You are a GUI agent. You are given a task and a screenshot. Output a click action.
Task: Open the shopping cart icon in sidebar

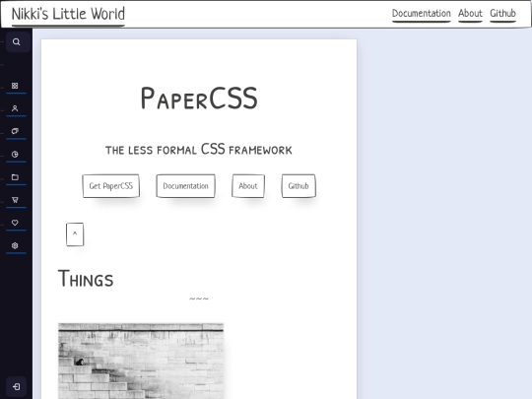(x=15, y=200)
